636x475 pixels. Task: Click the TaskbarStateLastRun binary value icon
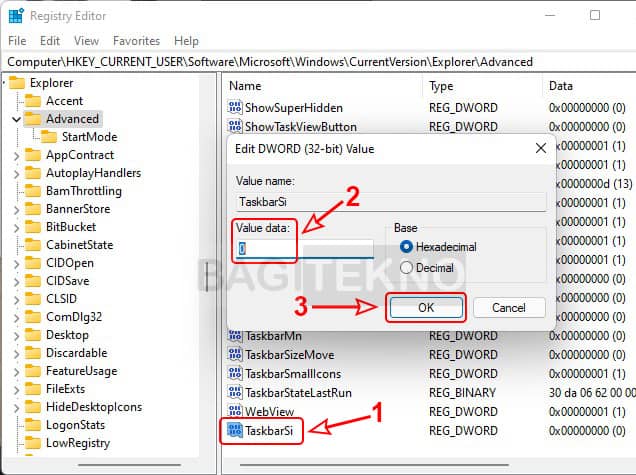[235, 393]
